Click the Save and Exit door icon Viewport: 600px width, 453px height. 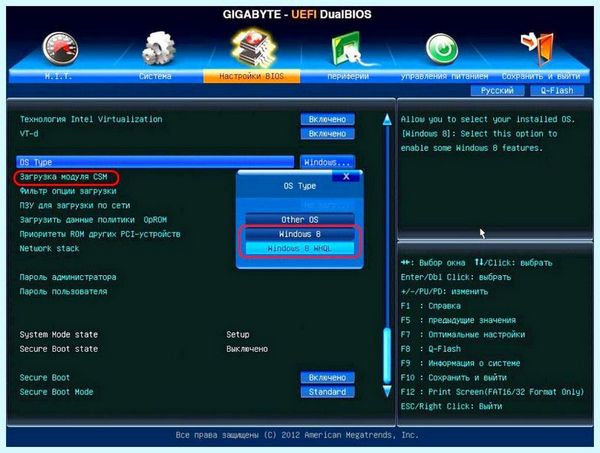point(539,49)
